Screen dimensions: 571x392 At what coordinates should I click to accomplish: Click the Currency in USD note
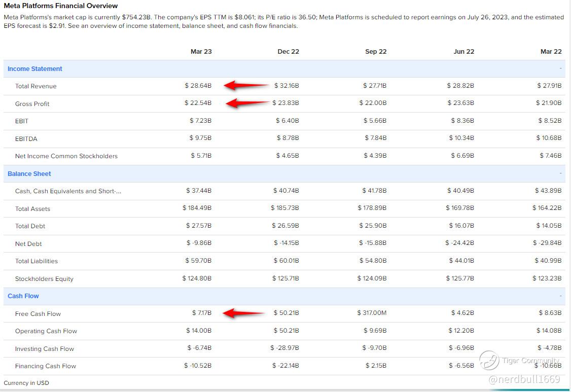point(26,383)
